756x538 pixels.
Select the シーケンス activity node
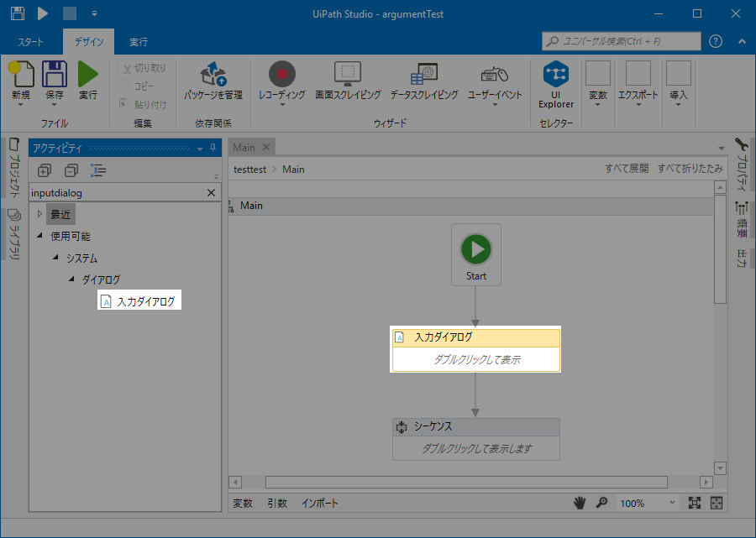(476, 439)
